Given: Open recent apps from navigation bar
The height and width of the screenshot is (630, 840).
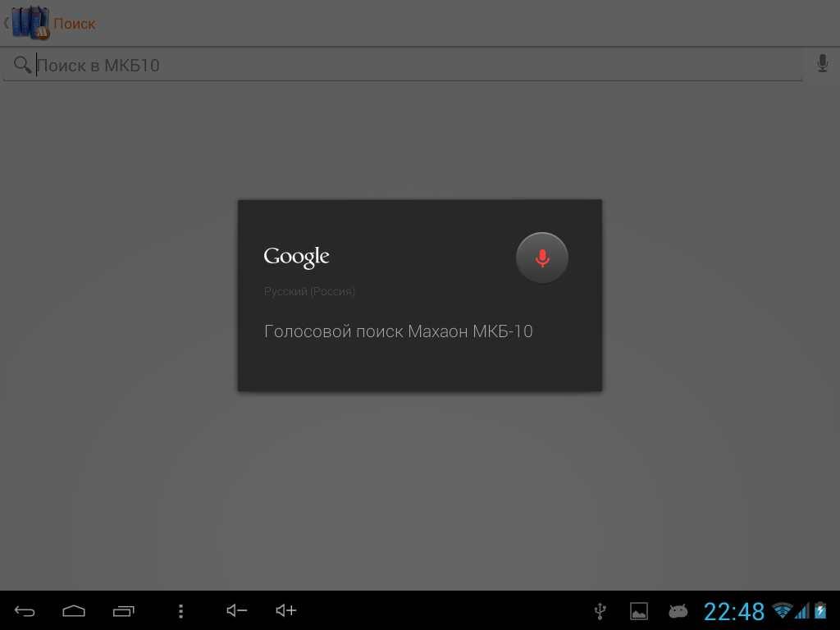Looking at the screenshot, I should (124, 610).
